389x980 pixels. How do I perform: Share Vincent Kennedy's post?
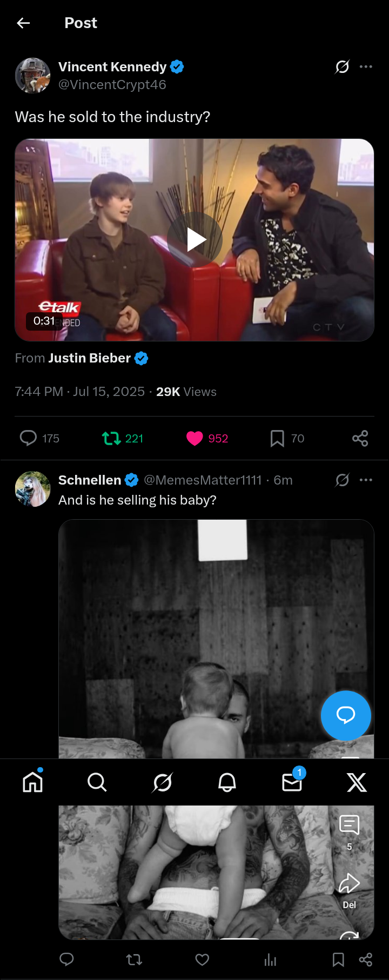[360, 438]
